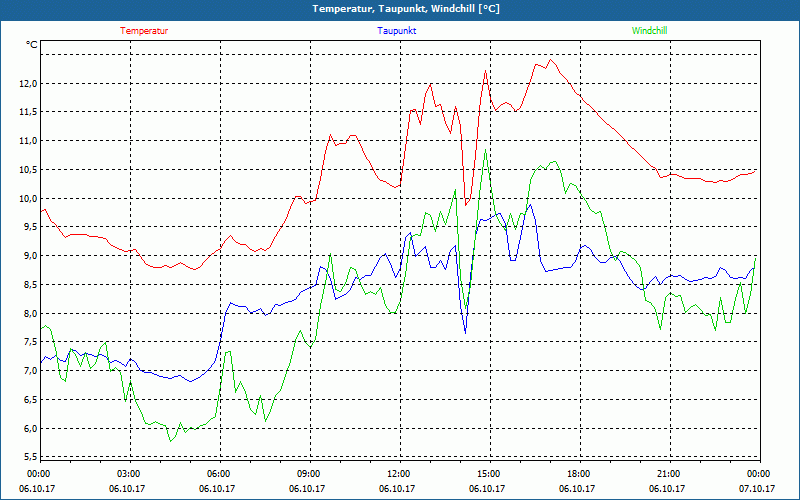Screen dimensions: 800x500
Task: Click the '12:00' time axis label
Action: pyautogui.click(x=398, y=474)
